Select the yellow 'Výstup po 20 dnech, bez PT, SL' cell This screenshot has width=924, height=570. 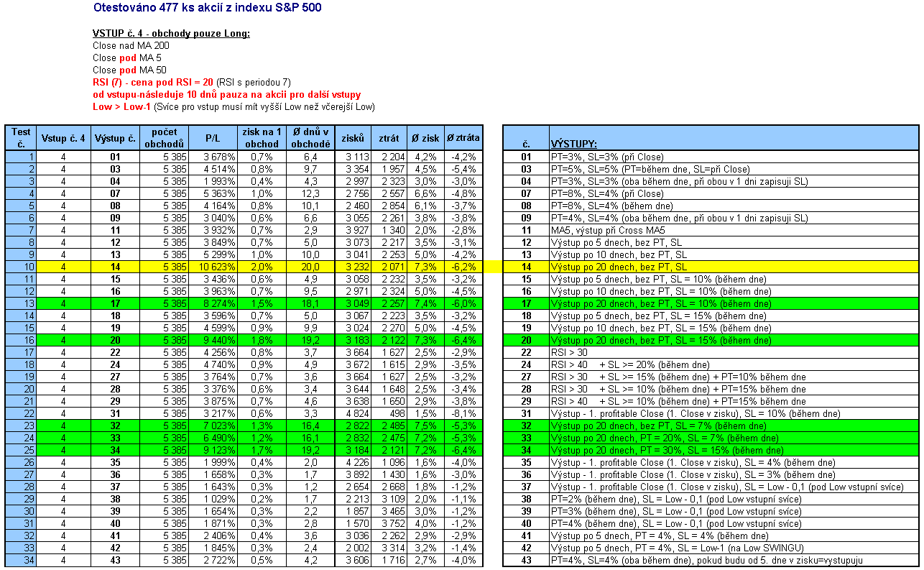(733, 267)
